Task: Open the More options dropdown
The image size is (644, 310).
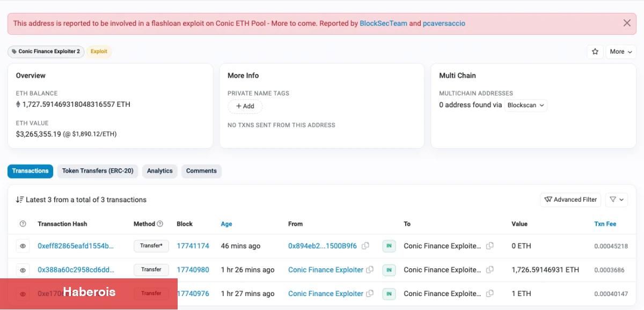Action: coord(621,51)
